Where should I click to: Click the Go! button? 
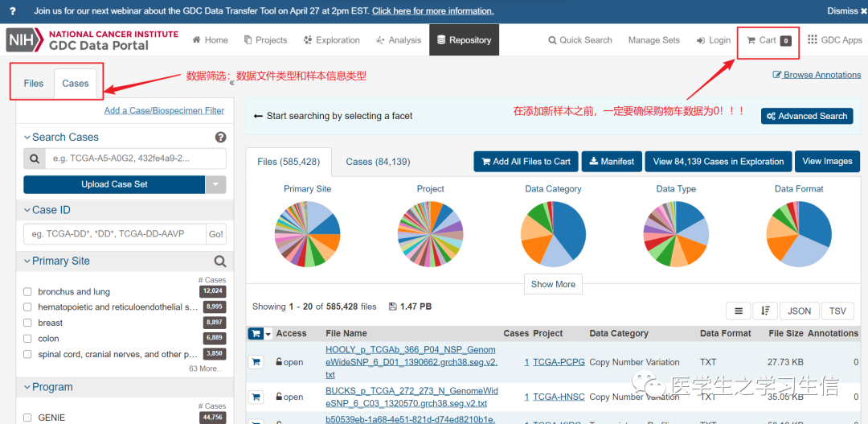click(216, 234)
